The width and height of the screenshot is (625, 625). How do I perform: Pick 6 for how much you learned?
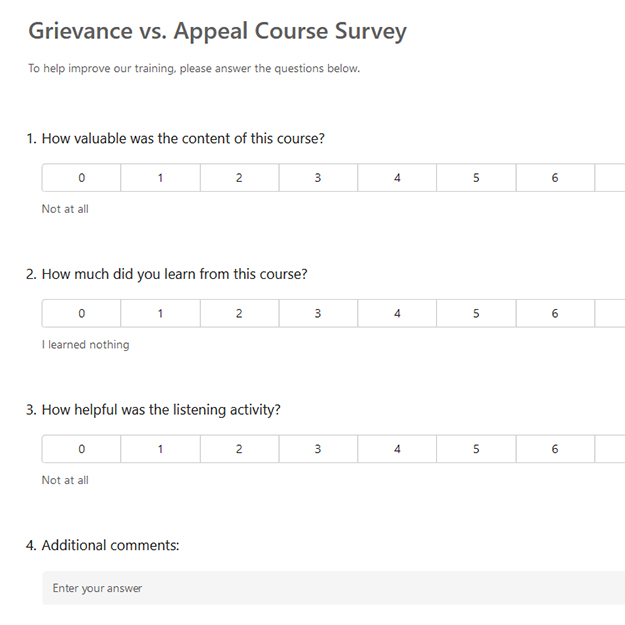(x=555, y=313)
